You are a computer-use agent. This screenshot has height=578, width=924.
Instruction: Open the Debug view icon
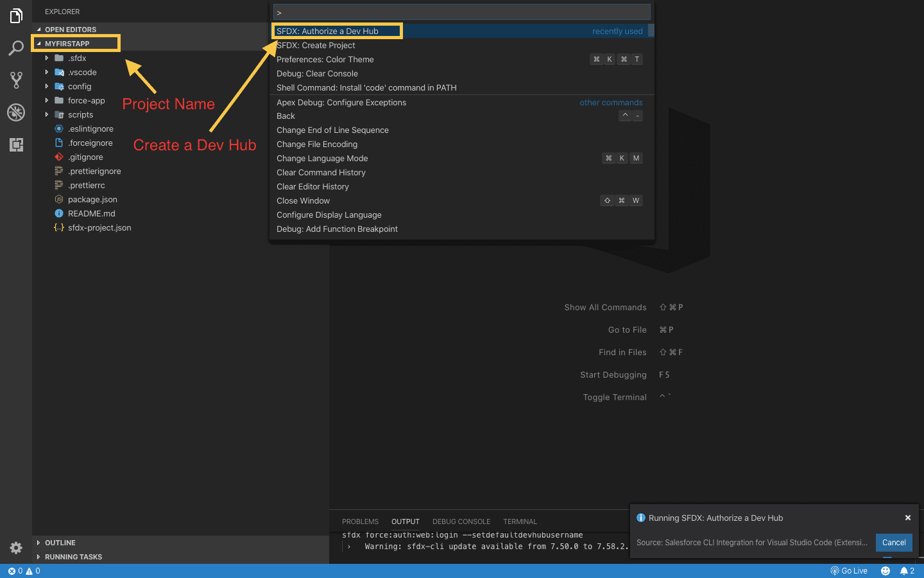[16, 112]
